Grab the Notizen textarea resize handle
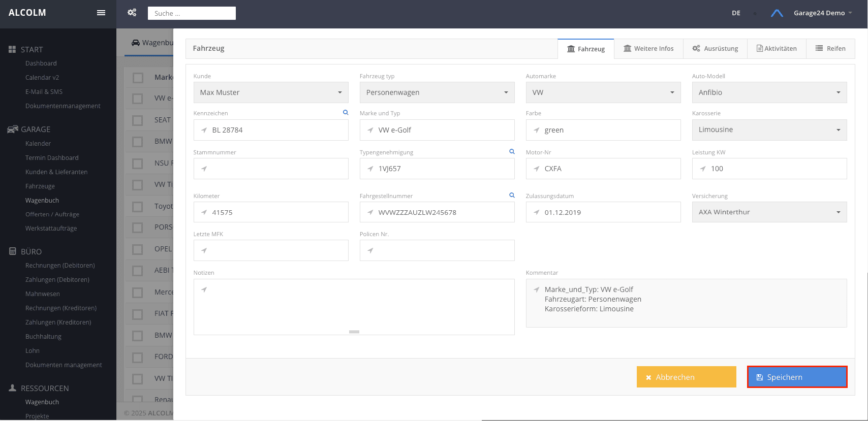 [354, 332]
